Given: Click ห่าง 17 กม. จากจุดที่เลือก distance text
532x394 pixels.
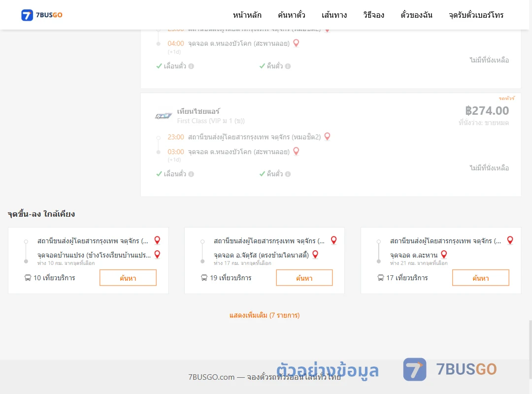Looking at the screenshot, I should [x=242, y=263].
